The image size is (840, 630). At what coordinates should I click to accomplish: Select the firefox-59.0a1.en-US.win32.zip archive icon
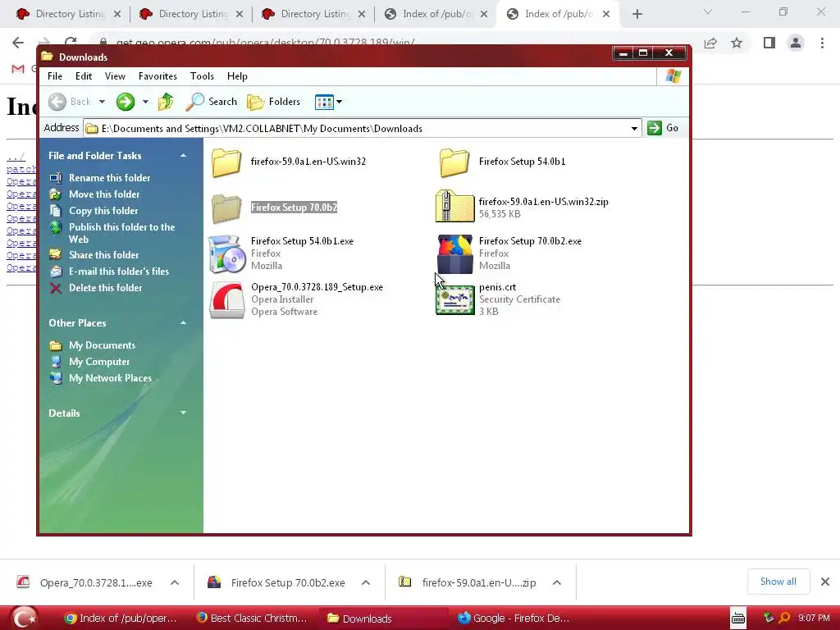(x=454, y=206)
